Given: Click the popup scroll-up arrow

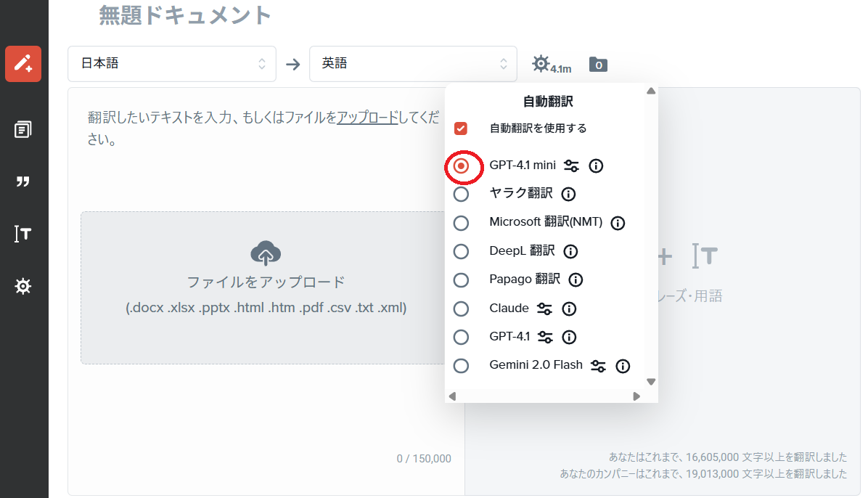Looking at the screenshot, I should (x=651, y=91).
